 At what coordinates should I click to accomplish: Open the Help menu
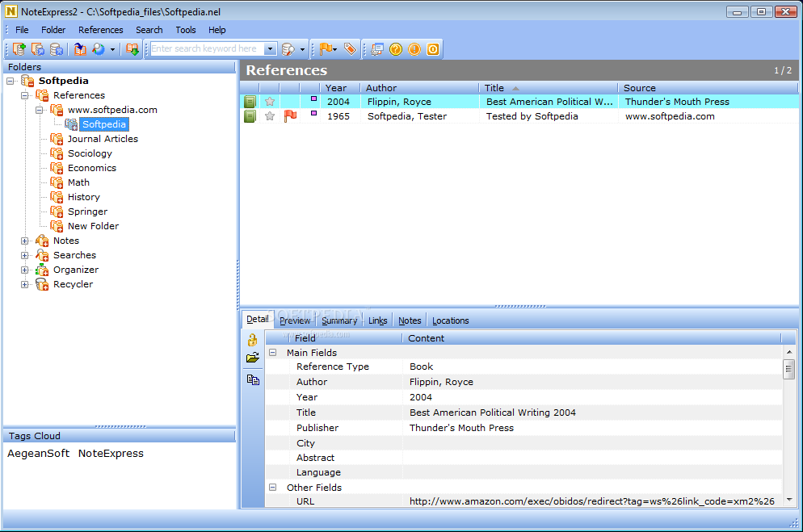217,30
